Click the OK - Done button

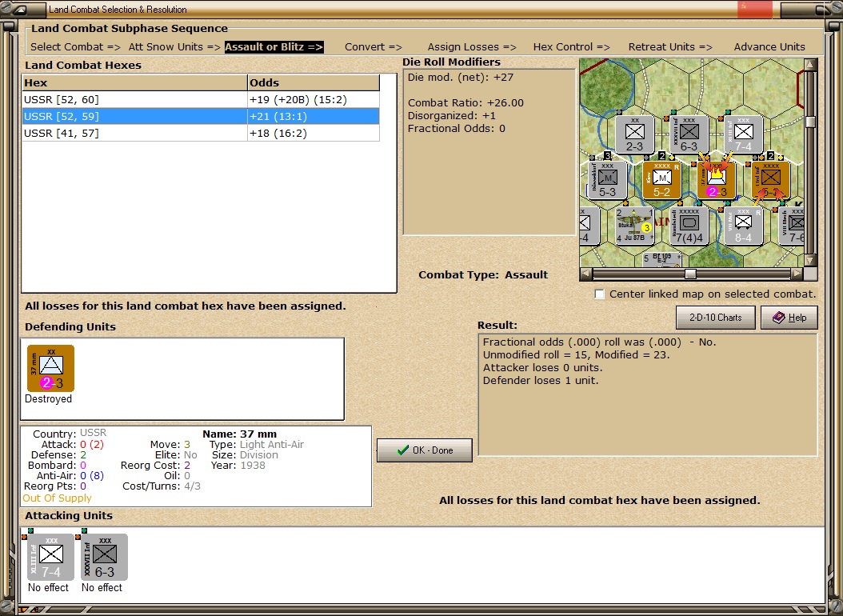(425, 450)
